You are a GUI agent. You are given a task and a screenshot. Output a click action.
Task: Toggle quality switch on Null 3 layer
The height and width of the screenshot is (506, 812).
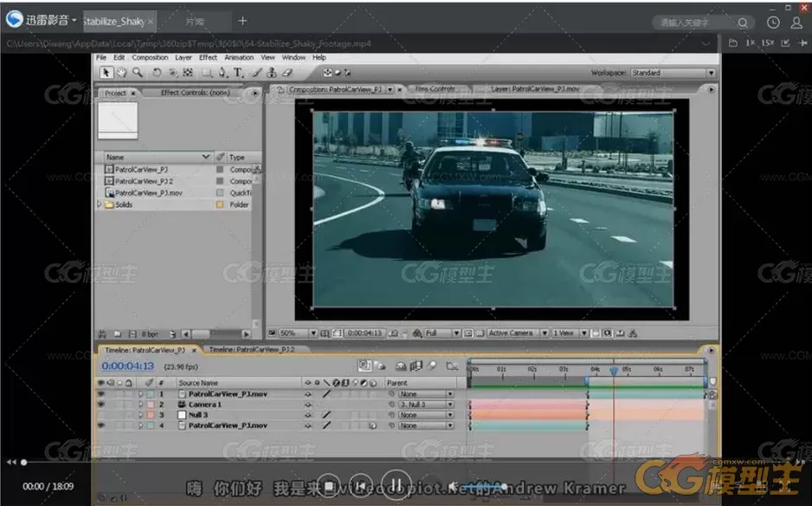point(326,415)
